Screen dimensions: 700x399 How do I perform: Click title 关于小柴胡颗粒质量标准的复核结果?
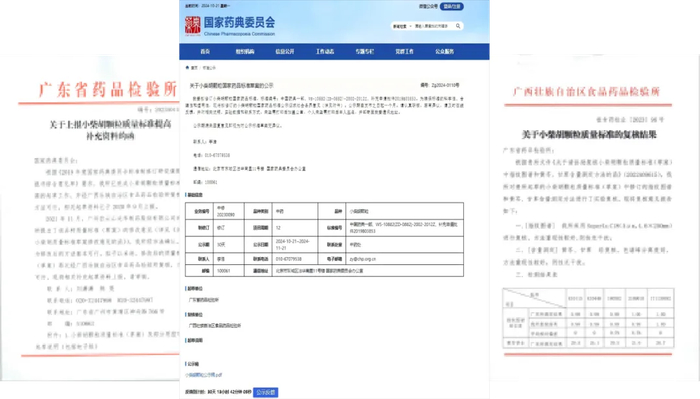tap(589, 134)
